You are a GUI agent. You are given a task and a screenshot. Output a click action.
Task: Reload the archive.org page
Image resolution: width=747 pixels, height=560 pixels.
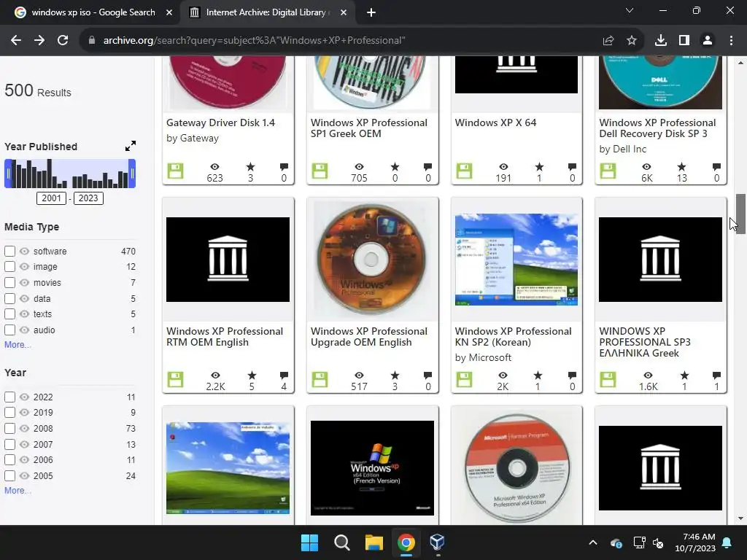pos(63,41)
